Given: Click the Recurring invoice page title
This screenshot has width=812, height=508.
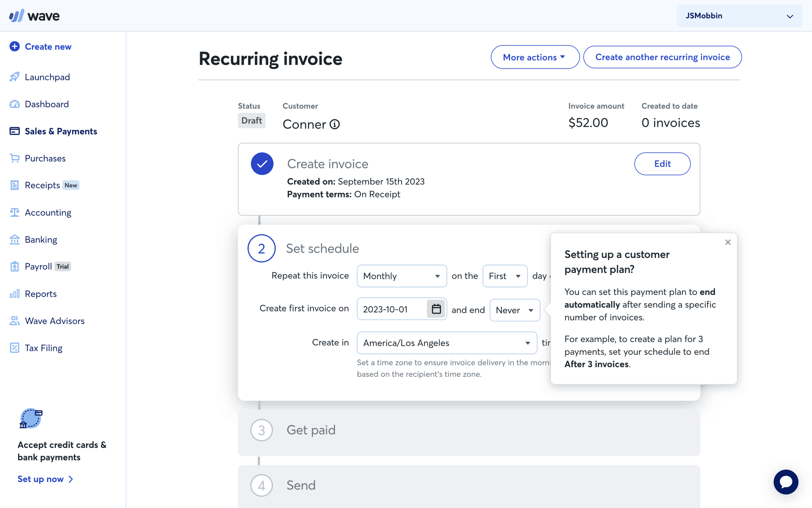Looking at the screenshot, I should 271,59.
